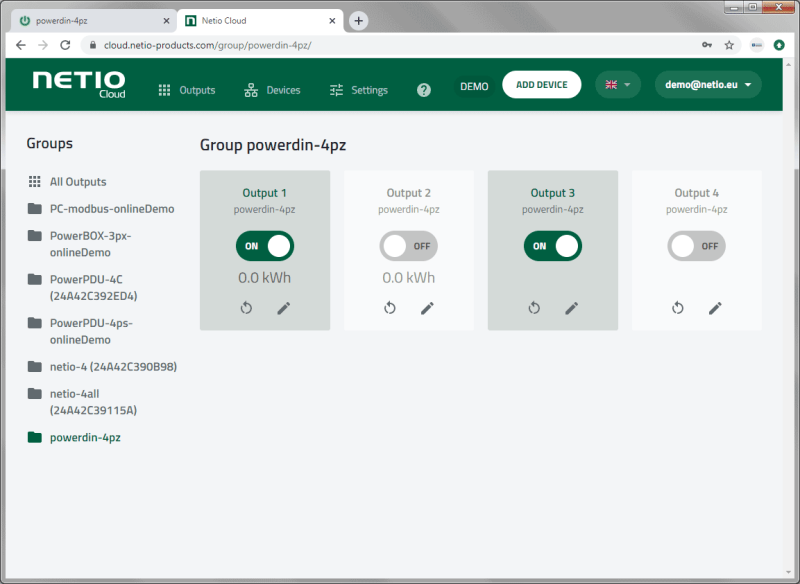Open the help question mark icon
The image size is (800, 584).
(x=424, y=89)
